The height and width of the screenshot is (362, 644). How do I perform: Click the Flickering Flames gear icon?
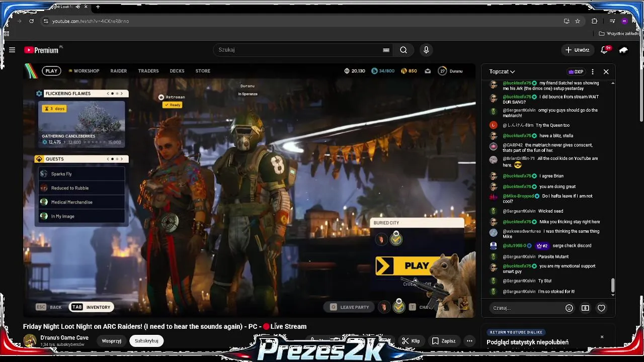point(39,94)
